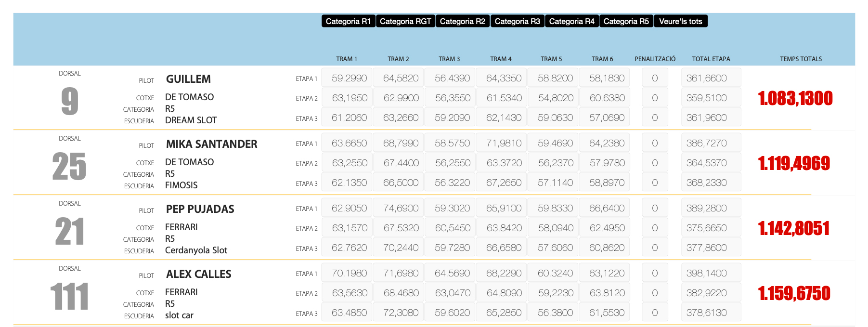The height and width of the screenshot is (327, 868).
Task: Click Guillem's Etapa 1 Tram 1 time field
Action: tap(349, 78)
